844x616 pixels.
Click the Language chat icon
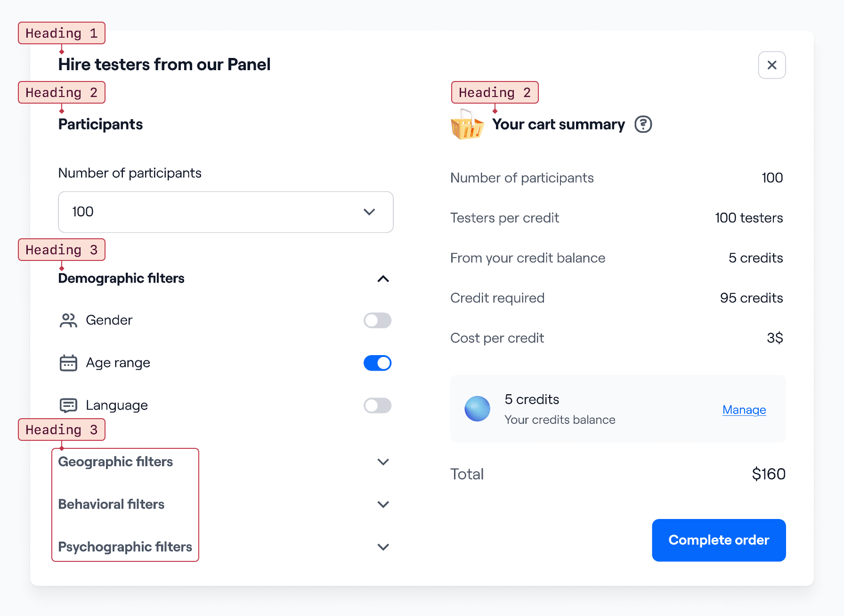coord(68,405)
